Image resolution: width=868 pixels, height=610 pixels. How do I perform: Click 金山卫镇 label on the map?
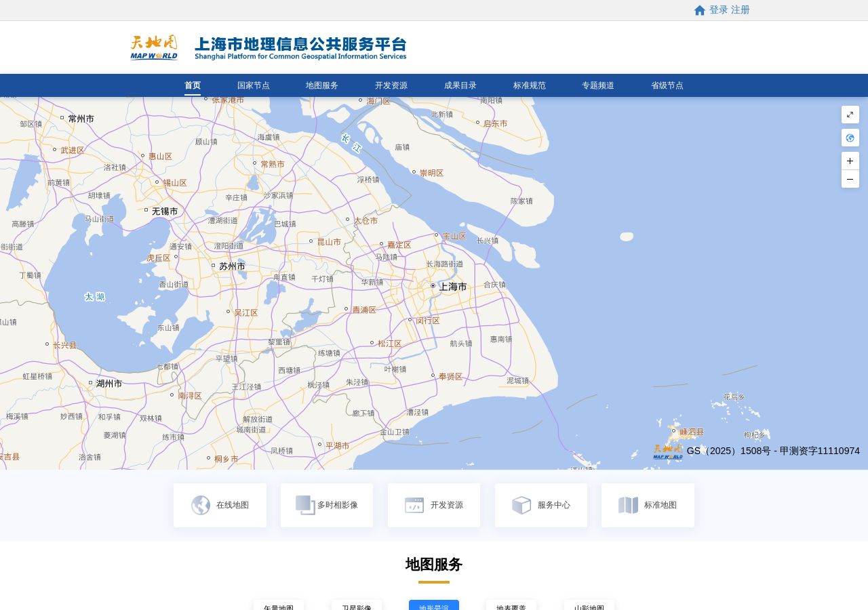[395, 432]
